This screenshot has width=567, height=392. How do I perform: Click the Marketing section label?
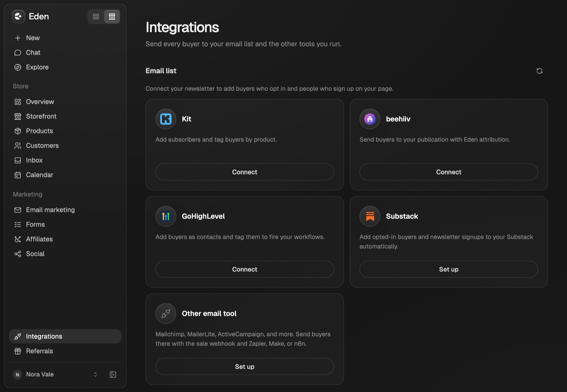pyautogui.click(x=28, y=194)
